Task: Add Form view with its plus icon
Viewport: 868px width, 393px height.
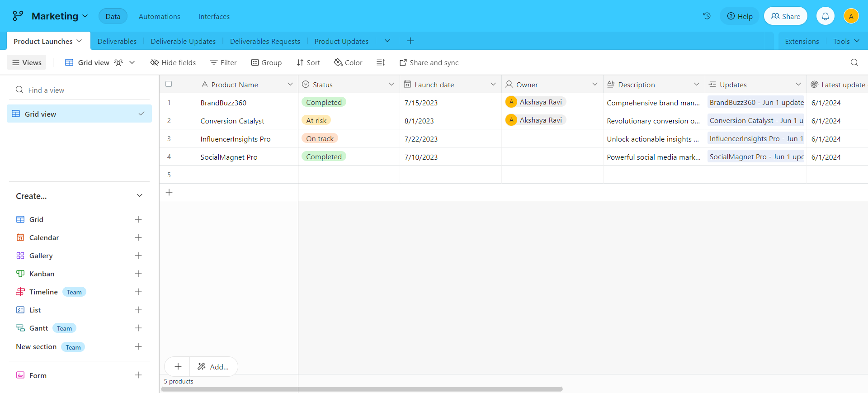Action: point(138,375)
